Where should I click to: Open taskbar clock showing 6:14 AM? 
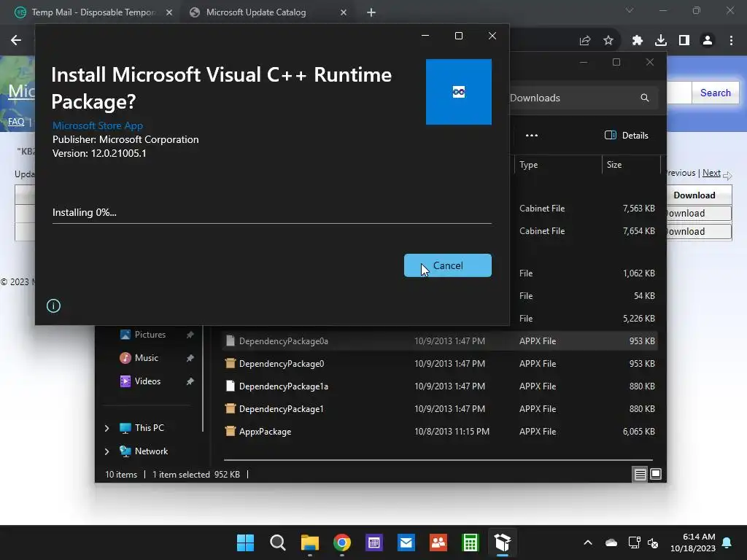(x=693, y=542)
